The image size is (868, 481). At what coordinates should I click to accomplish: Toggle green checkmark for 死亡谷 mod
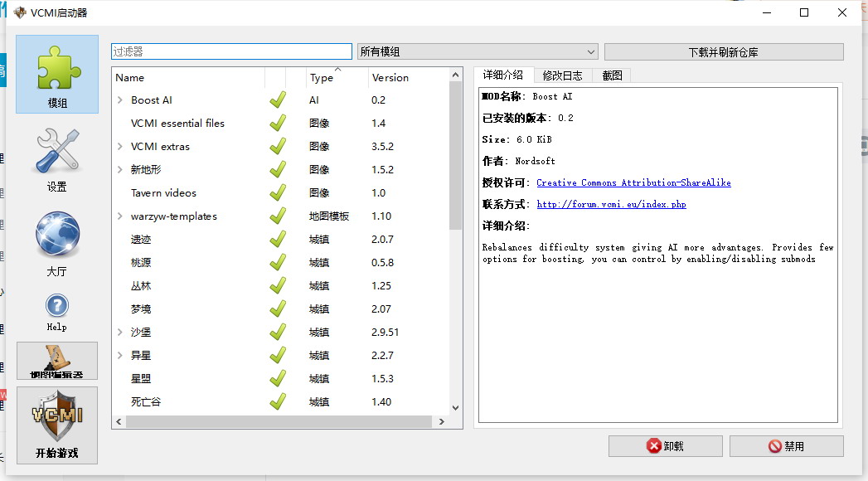click(x=278, y=402)
